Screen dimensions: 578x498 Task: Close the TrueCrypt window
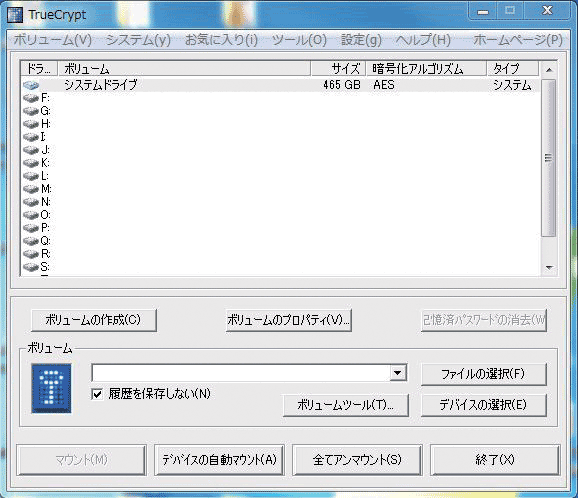click(x=548, y=11)
